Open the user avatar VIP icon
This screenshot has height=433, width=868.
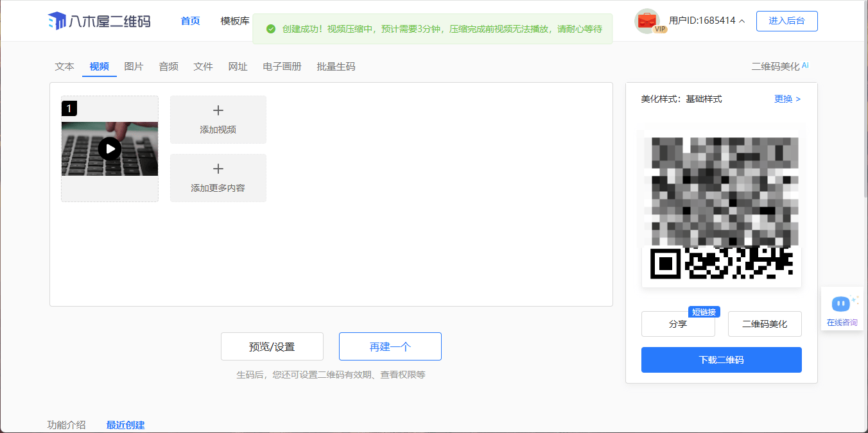point(647,21)
